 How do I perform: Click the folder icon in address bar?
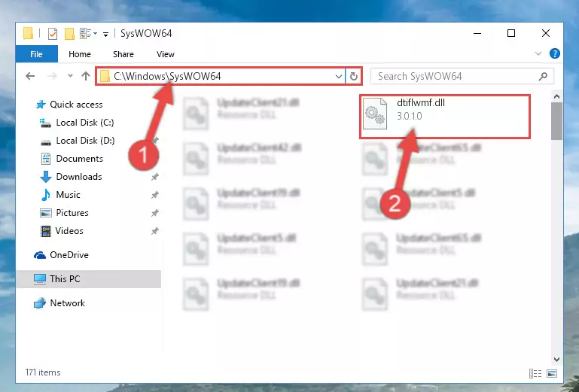click(x=105, y=76)
